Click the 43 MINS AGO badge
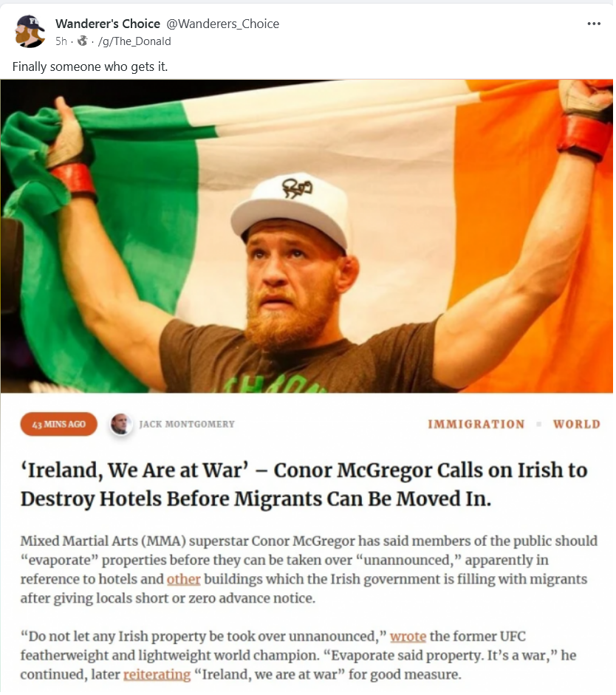Viewport: 616px width, 695px height. 58,424
